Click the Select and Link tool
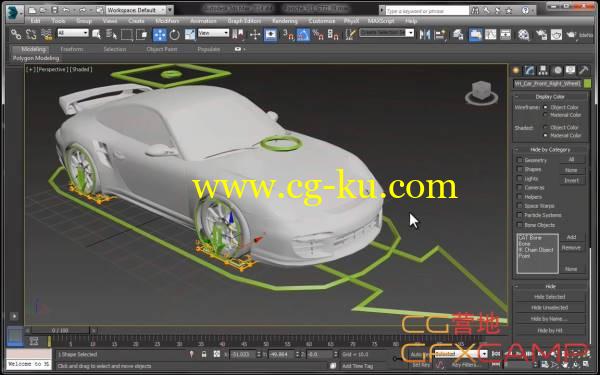600x375 pixels. coord(16,34)
